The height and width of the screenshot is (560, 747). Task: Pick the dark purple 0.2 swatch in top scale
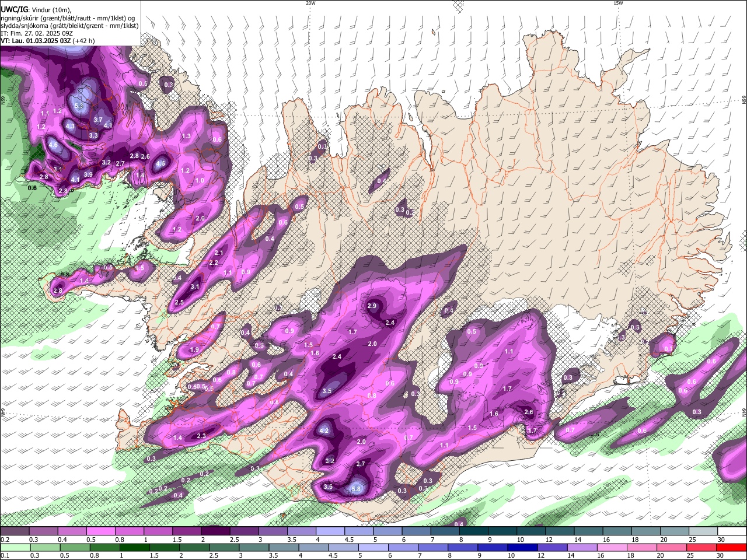click(x=15, y=531)
